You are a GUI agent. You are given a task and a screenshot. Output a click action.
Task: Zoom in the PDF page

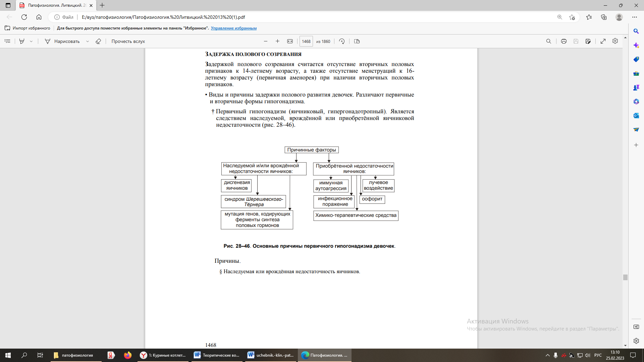pos(277,41)
